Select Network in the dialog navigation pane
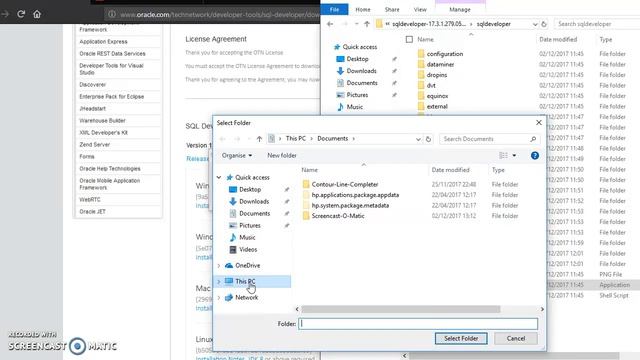Image resolution: width=640 pixels, height=360 pixels. pyautogui.click(x=246, y=298)
